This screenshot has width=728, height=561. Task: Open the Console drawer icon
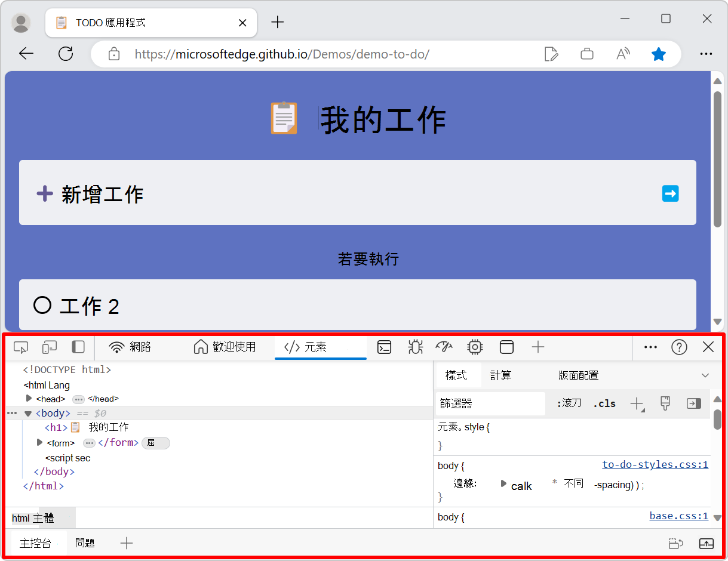click(x=384, y=347)
